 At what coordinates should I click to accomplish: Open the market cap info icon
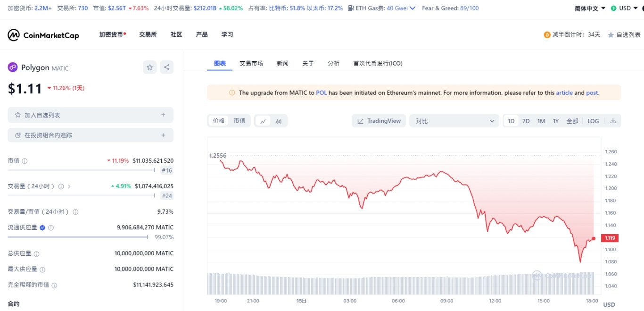25,161
